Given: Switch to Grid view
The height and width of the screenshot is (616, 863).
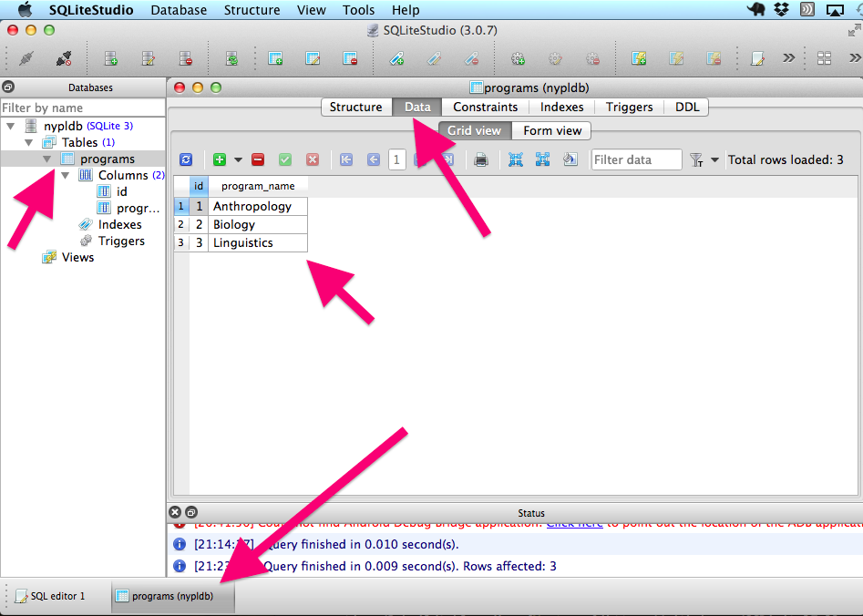Looking at the screenshot, I should pos(474,130).
